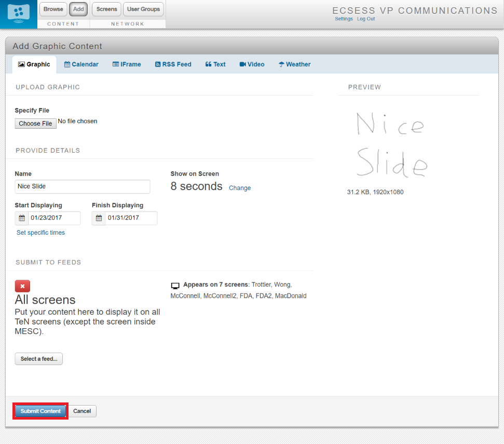Viewport: 504px width, 444px height.
Task: Open the Select a feed dropdown
Action: (39, 359)
